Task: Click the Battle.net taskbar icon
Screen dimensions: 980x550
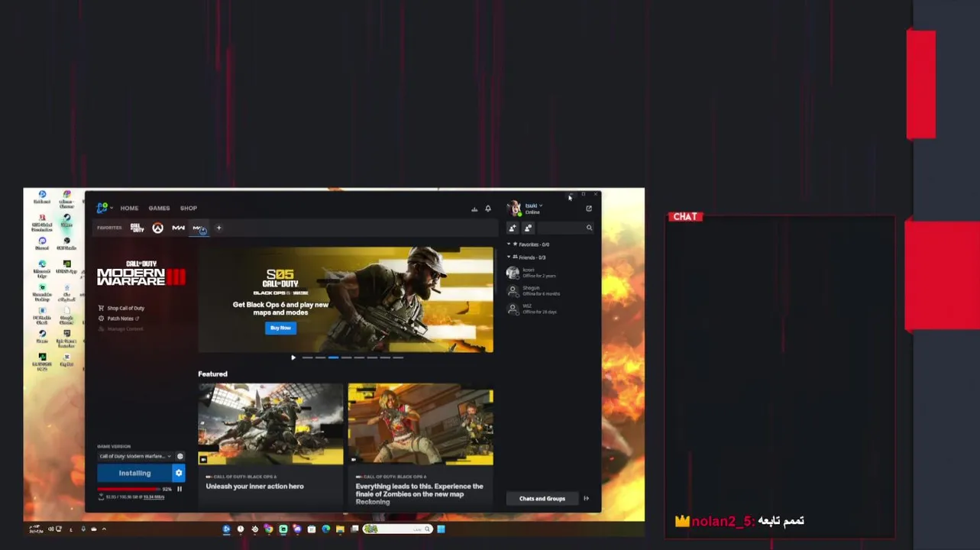Action: click(226, 529)
